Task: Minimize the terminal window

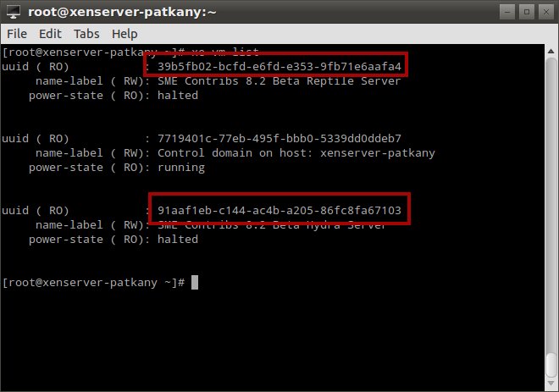Action: tap(507, 12)
